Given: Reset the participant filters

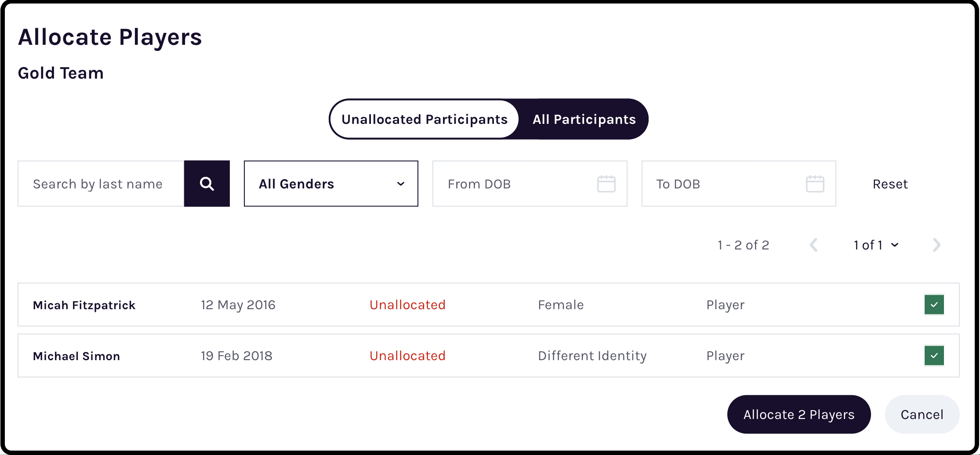Looking at the screenshot, I should coord(890,184).
